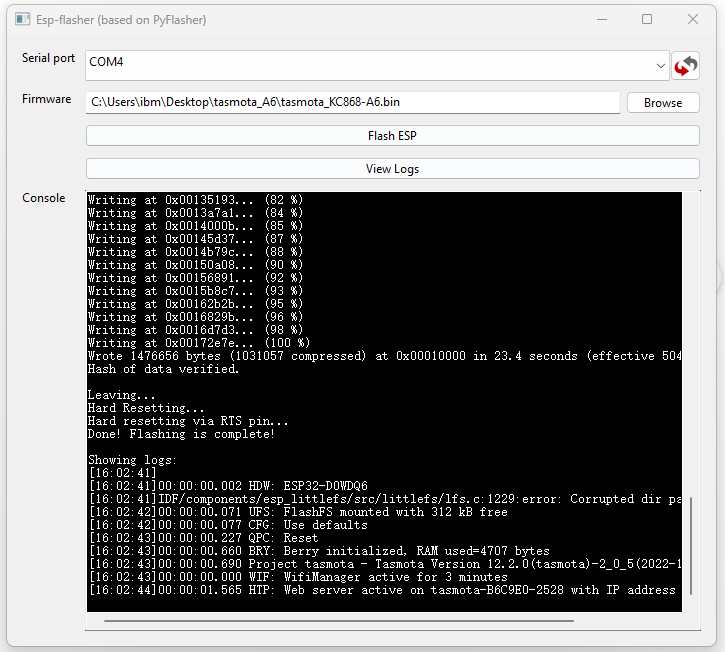Minimize the Esp-flasher window
Image resolution: width=725 pixels, height=652 pixels.
(x=600, y=19)
